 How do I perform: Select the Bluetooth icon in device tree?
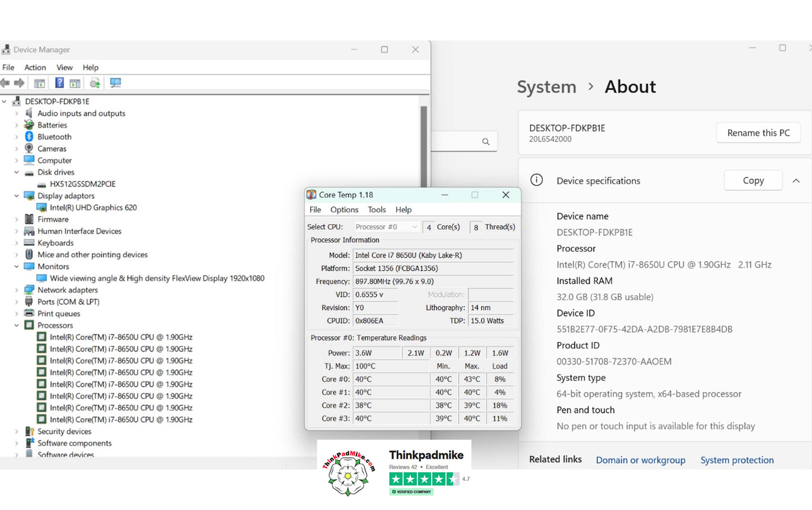29,136
